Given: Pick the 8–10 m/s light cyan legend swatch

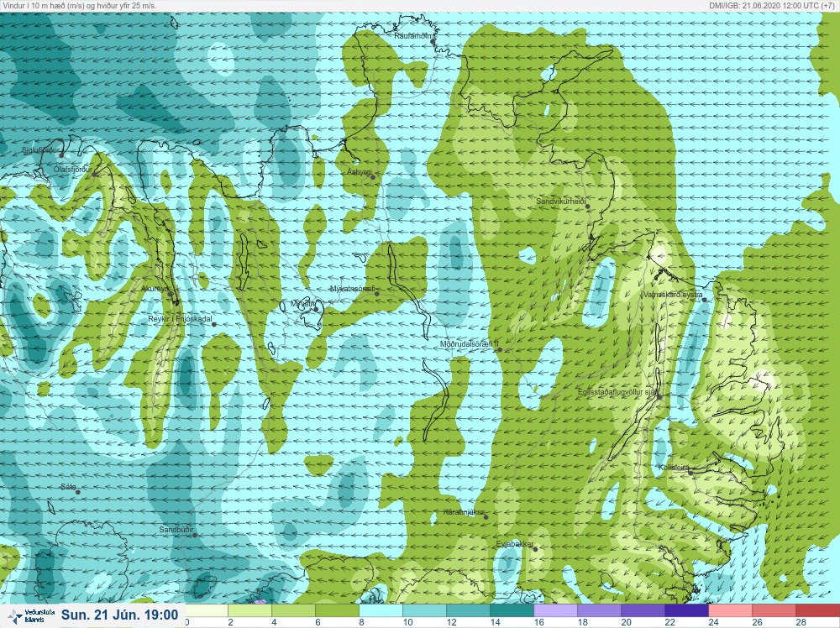Looking at the screenshot, I should point(381,611).
